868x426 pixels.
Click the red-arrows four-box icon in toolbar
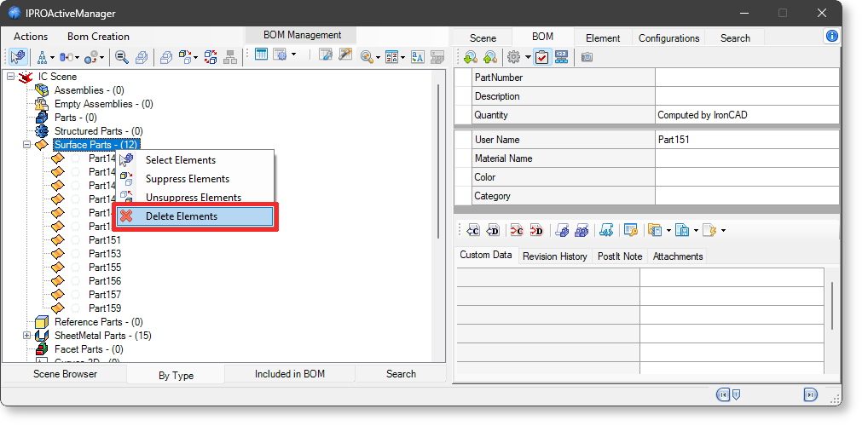211,56
